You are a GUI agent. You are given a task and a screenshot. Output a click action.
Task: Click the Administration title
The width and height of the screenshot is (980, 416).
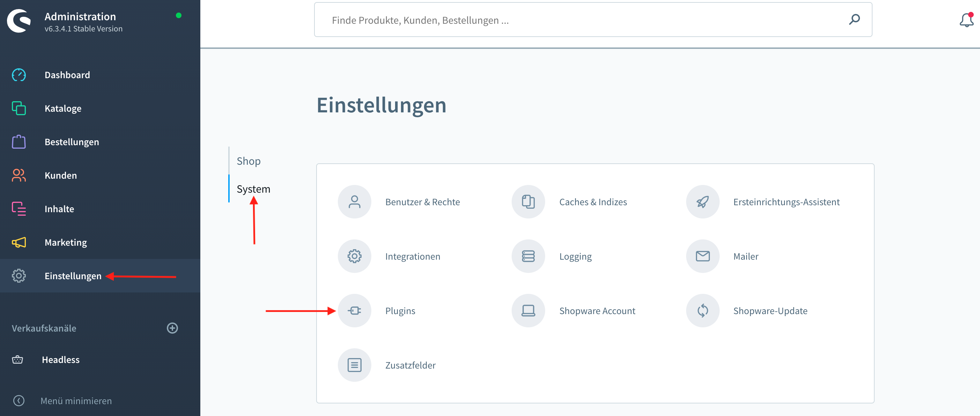[80, 16]
